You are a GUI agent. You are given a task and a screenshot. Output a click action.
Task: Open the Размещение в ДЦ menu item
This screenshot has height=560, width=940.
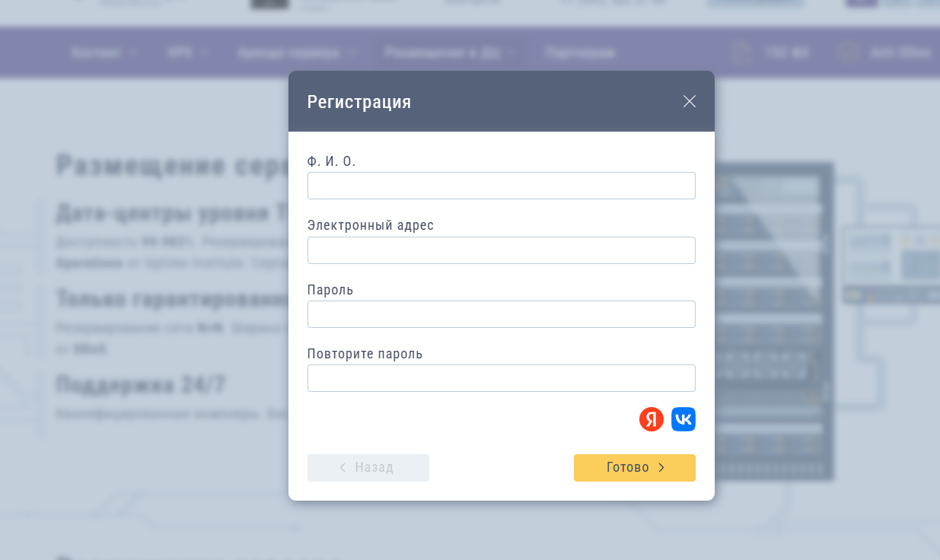tap(442, 52)
